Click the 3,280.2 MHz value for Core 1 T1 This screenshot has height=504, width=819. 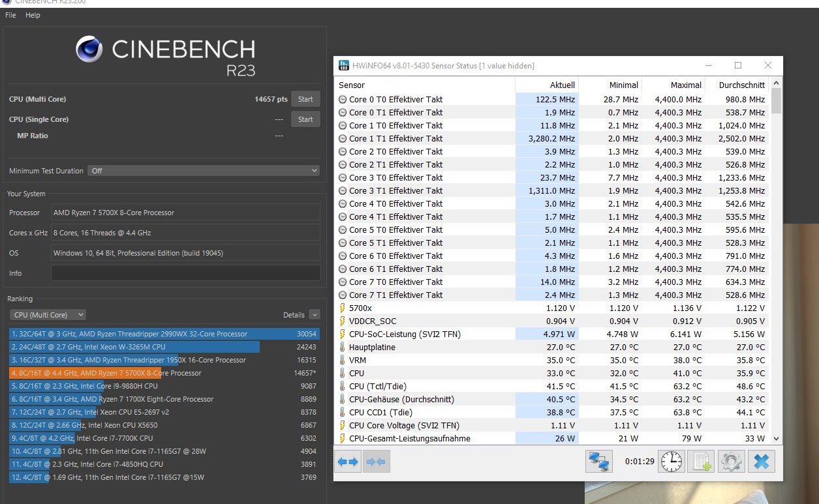tap(551, 138)
